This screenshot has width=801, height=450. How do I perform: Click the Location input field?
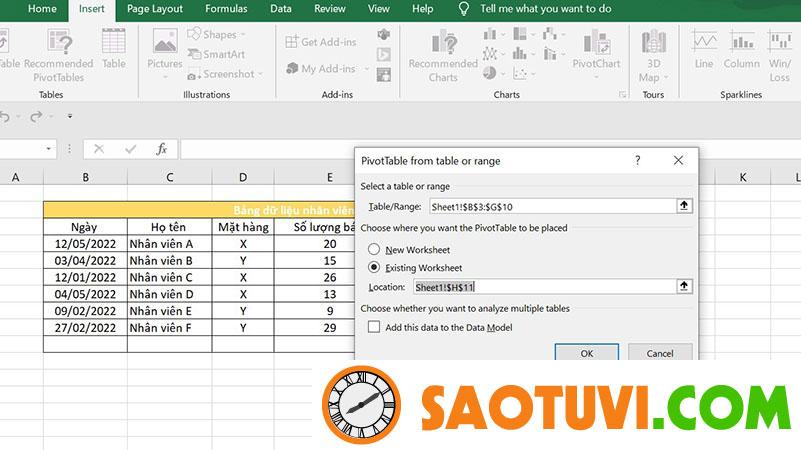[545, 287]
